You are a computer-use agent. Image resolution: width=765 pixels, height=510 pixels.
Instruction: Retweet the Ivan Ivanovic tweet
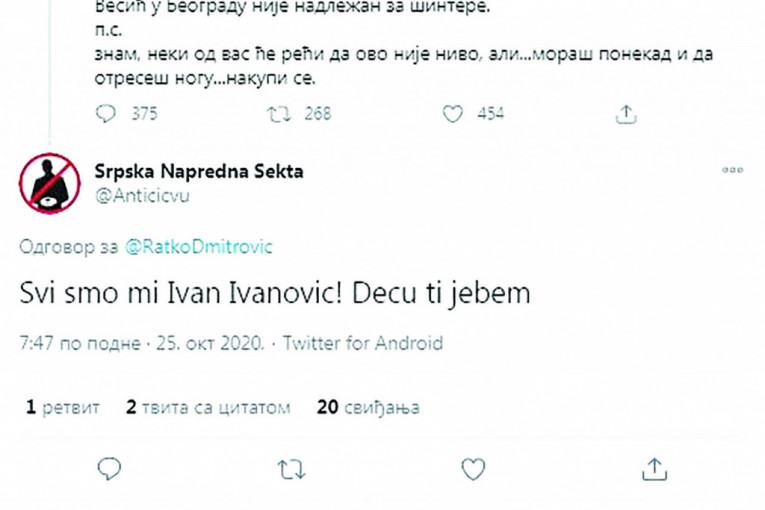(x=292, y=467)
